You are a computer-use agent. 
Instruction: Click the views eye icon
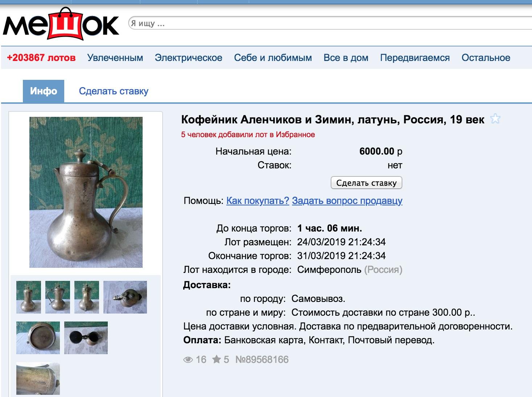(188, 360)
